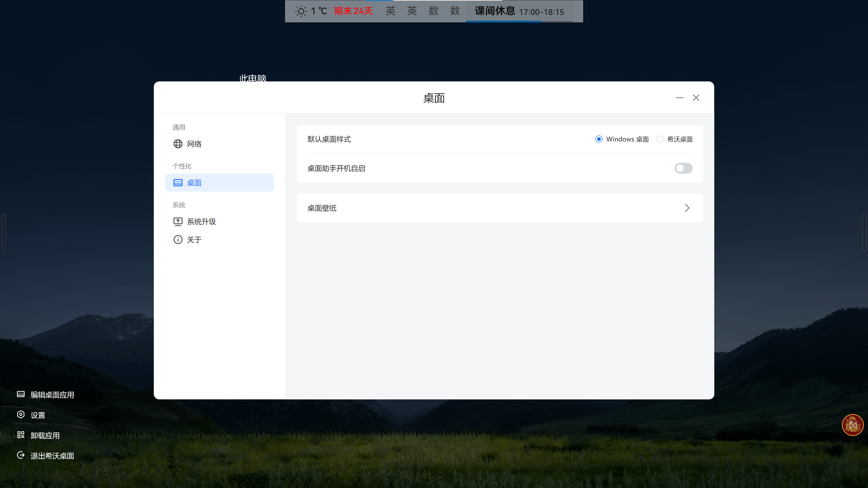Open the 关于 about page

pyautogui.click(x=219, y=239)
